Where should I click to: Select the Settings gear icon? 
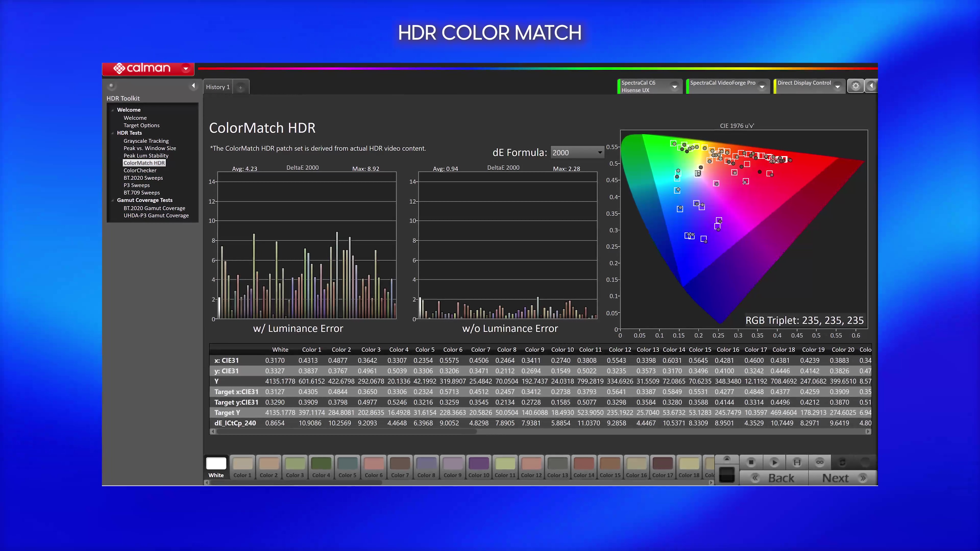[855, 86]
